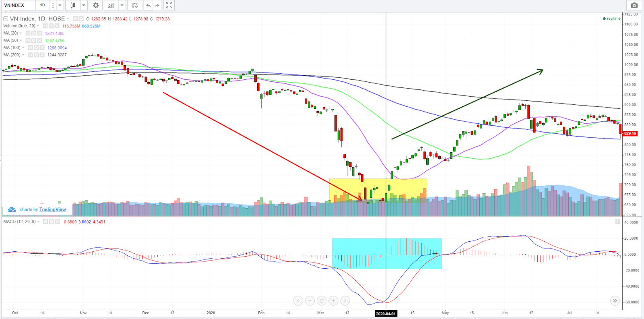Hide the MA (100) line
Screen dimensions: 644x319
click(30, 48)
